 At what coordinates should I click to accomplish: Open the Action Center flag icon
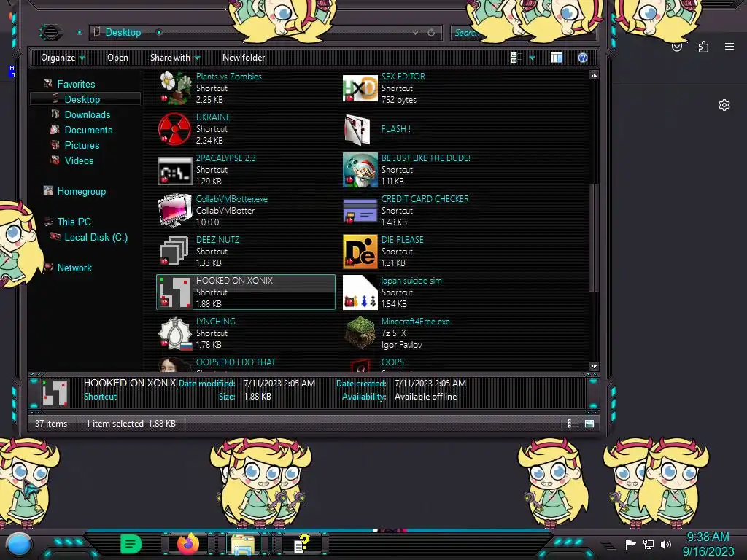click(x=630, y=544)
